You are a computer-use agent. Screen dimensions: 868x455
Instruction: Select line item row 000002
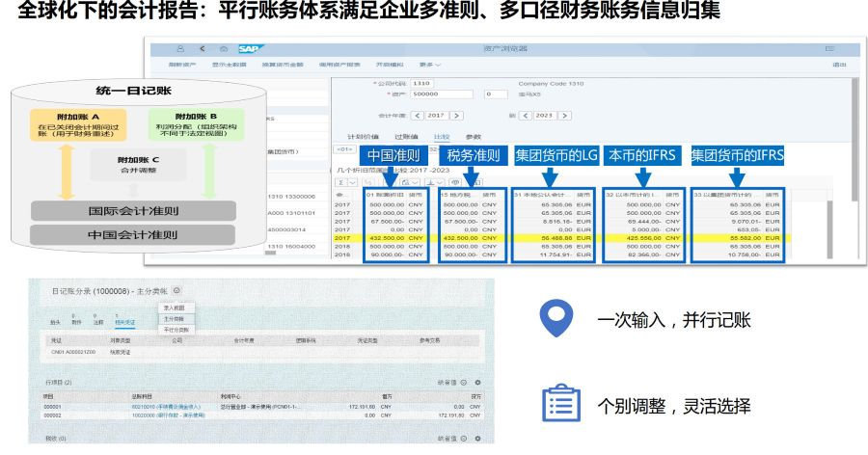pos(261,415)
